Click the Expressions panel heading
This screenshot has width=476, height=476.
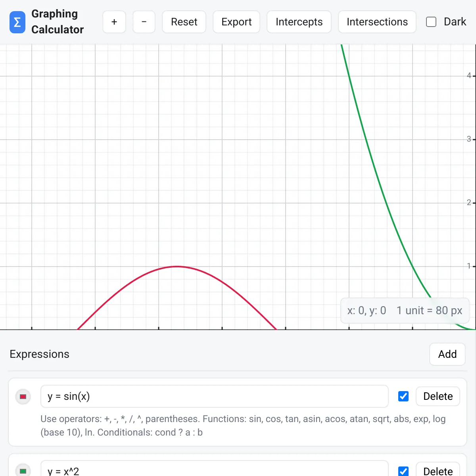[40, 354]
